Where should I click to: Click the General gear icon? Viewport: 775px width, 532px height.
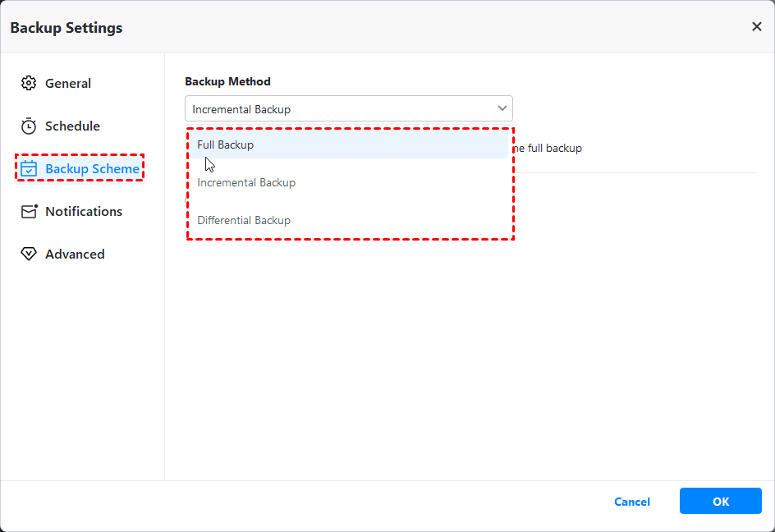pyautogui.click(x=29, y=83)
